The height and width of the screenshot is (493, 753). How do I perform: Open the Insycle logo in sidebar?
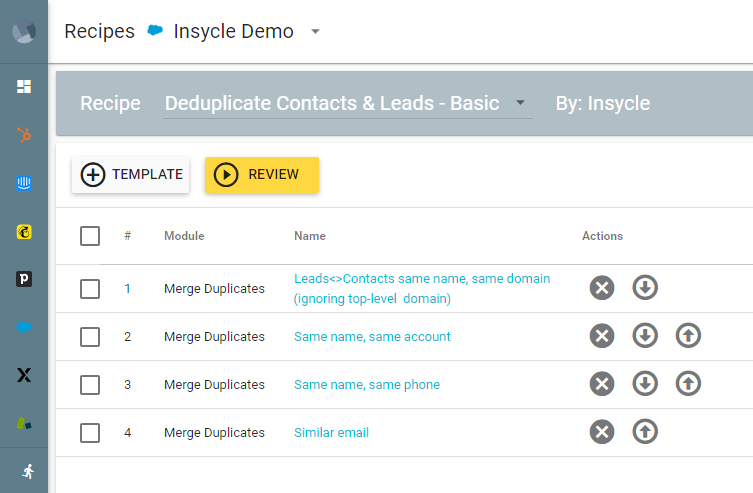(x=24, y=32)
